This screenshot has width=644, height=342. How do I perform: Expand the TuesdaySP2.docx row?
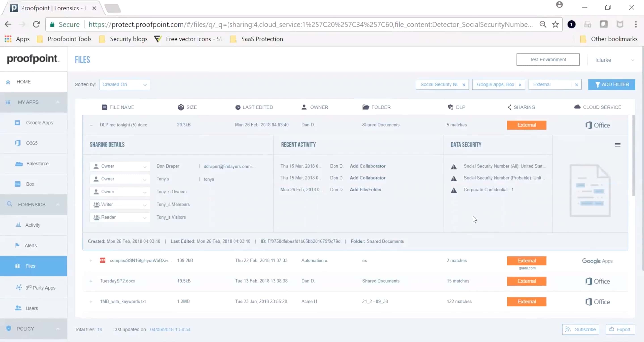coord(91,281)
